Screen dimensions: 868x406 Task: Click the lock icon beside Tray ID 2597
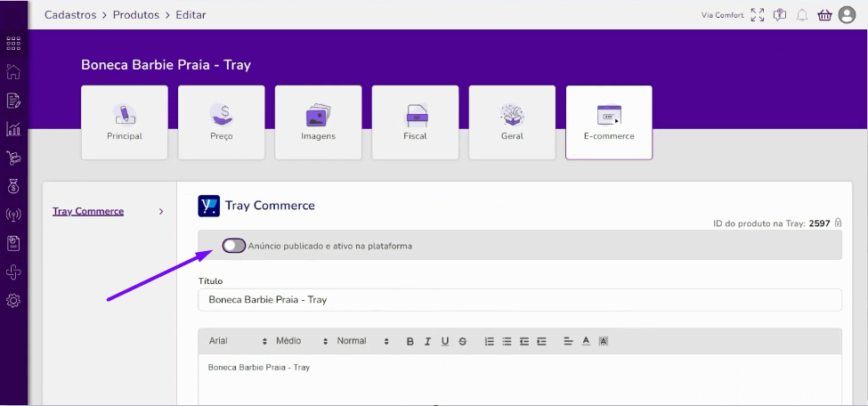(x=838, y=223)
